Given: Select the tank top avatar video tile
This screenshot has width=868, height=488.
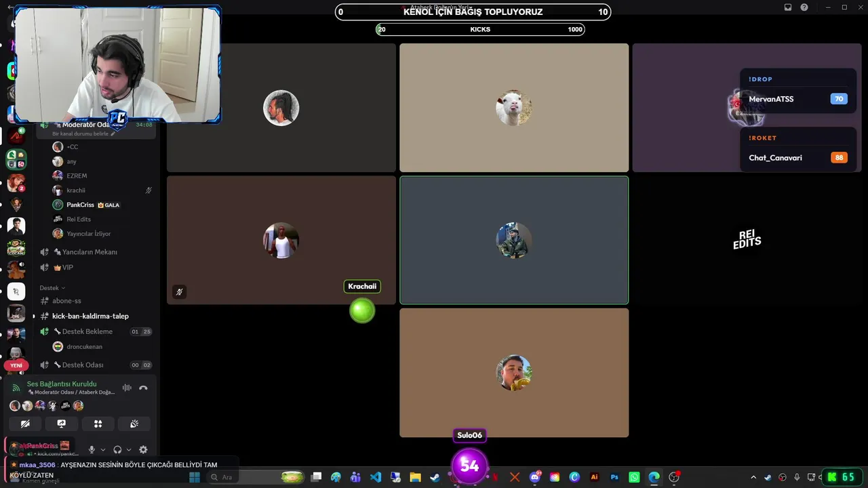Looking at the screenshot, I should (x=281, y=240).
